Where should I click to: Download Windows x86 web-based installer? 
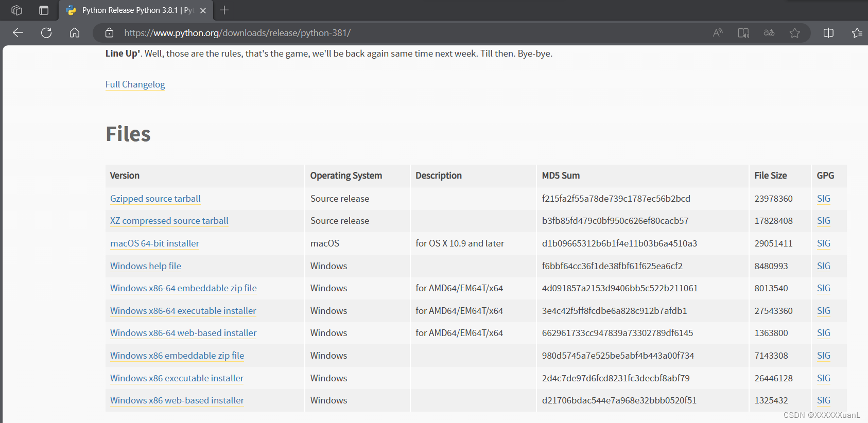[x=177, y=400]
